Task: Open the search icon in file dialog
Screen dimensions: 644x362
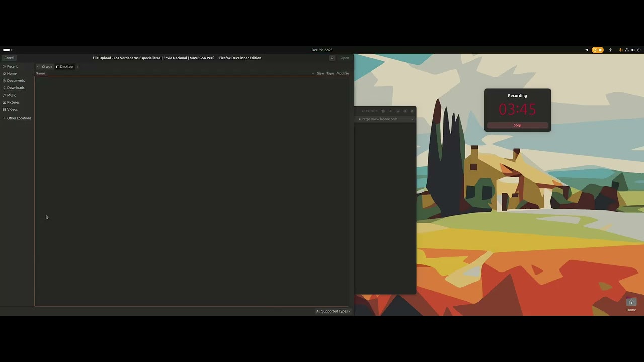Action: (332, 58)
